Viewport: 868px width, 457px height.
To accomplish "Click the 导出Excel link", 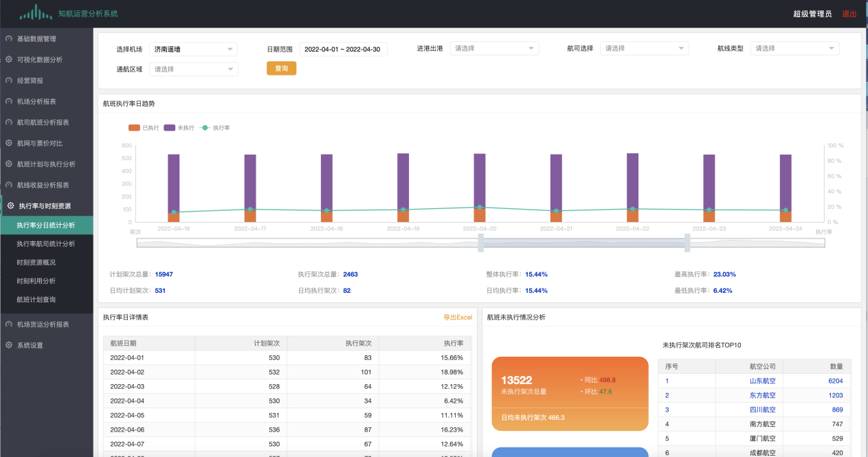I will point(457,317).
